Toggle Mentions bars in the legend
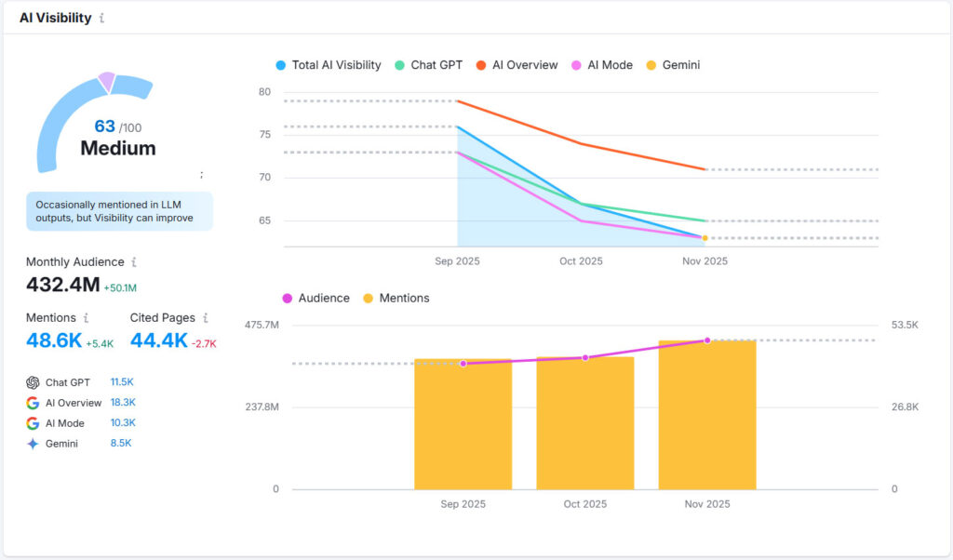This screenshot has width=953, height=560. (396, 299)
